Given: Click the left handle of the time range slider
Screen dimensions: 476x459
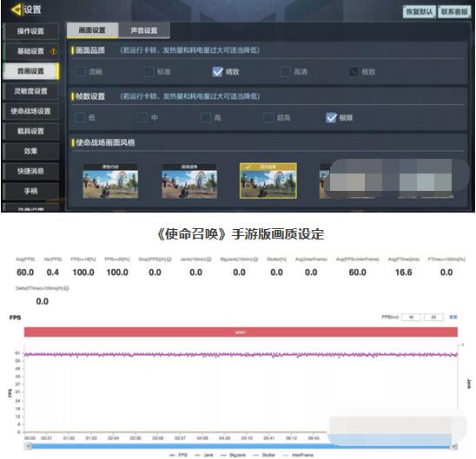Looking at the screenshot, I should [x=29, y=446].
